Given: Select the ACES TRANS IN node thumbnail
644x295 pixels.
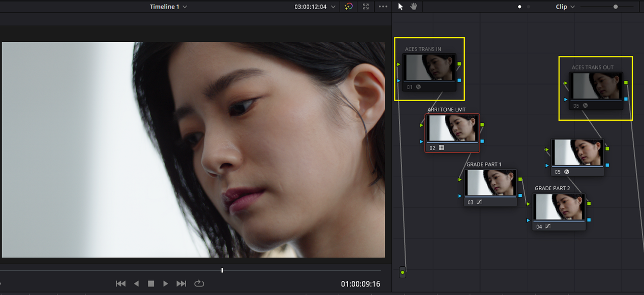Looking at the screenshot, I should pyautogui.click(x=430, y=67).
